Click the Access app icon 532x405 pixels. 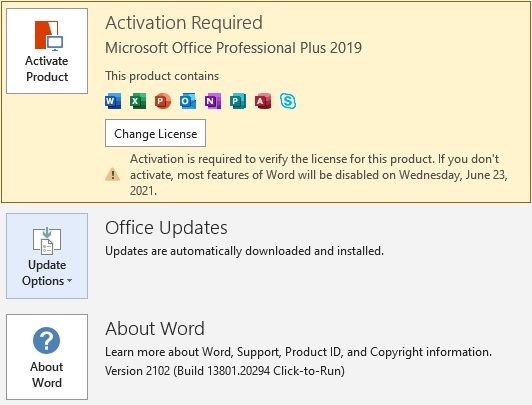click(x=263, y=101)
